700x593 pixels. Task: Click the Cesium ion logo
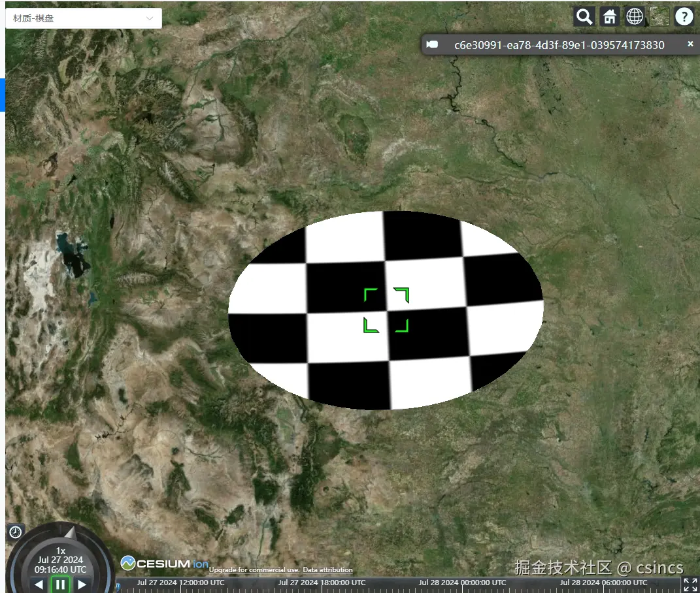[164, 564]
